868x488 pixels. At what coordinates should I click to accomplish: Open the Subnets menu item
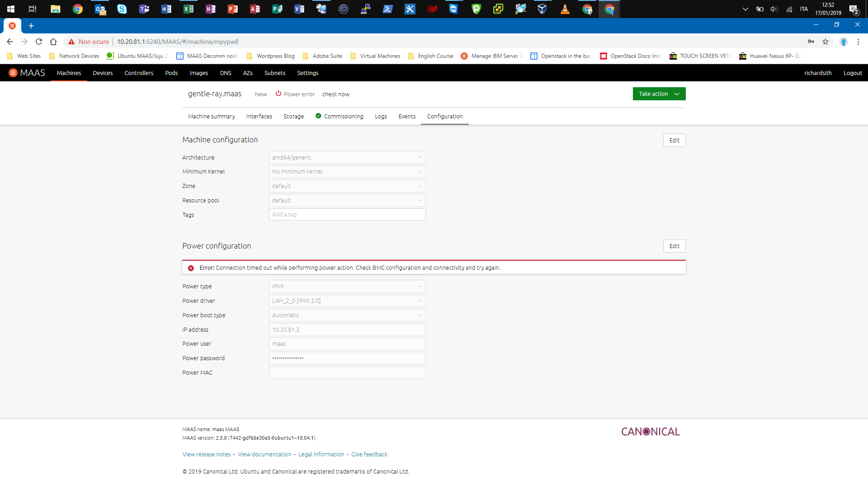click(275, 73)
